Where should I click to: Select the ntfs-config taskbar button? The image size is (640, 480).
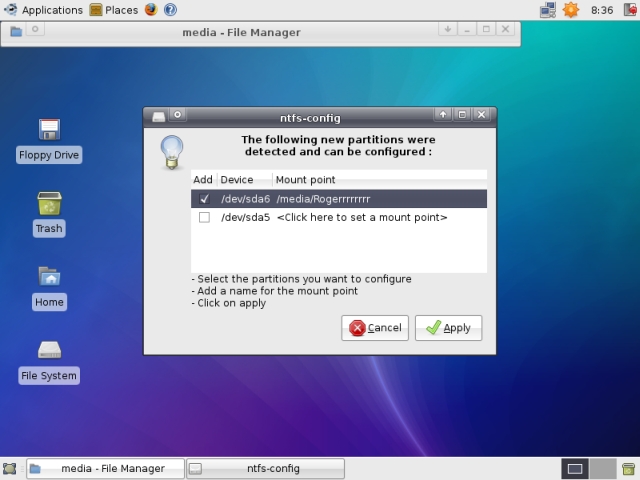(265, 469)
